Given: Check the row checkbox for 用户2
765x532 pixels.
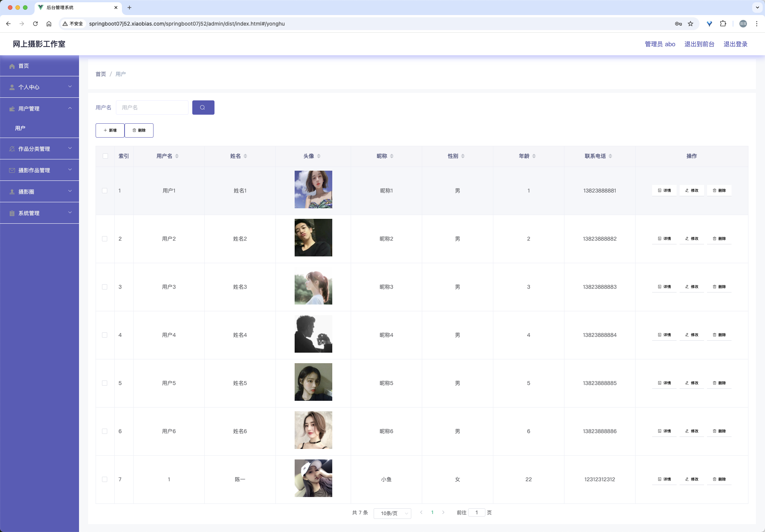Looking at the screenshot, I should coord(105,239).
